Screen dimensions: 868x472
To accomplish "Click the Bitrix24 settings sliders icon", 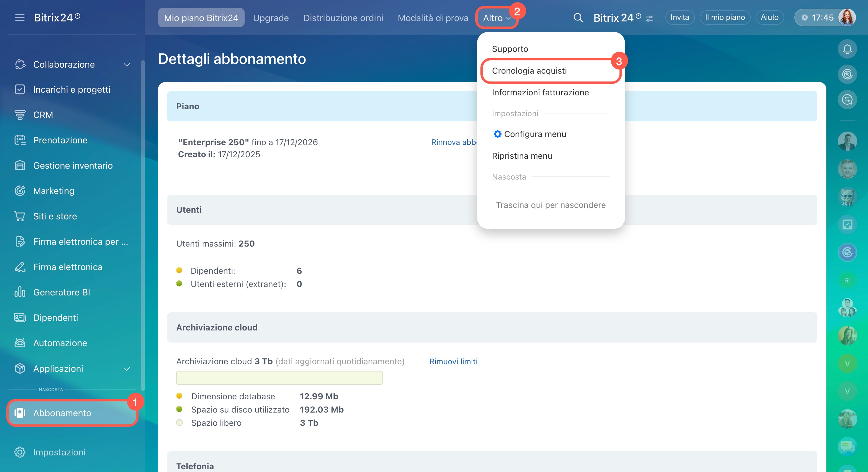I will pos(649,18).
